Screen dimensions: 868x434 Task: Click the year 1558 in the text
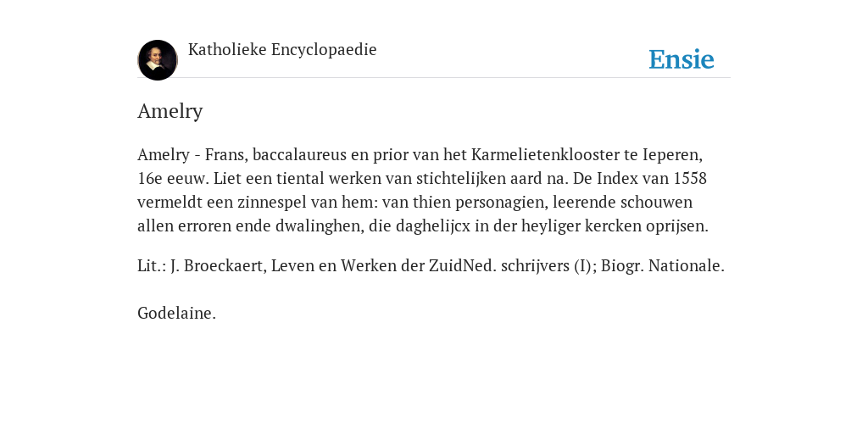click(690, 178)
